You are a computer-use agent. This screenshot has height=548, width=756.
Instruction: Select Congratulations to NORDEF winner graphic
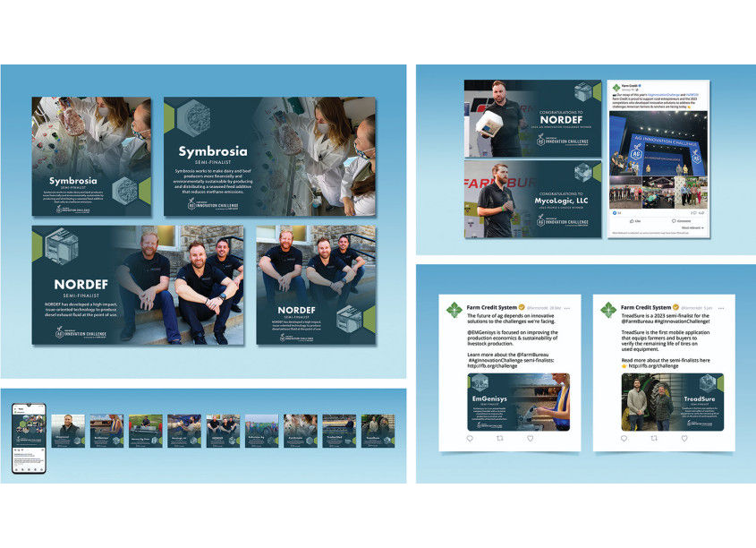532,119
